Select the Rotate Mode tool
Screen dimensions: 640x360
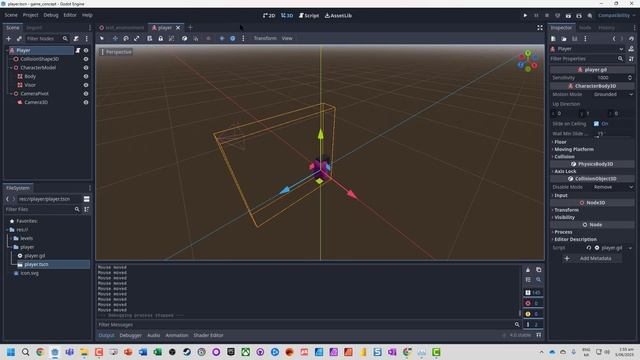click(x=126, y=38)
